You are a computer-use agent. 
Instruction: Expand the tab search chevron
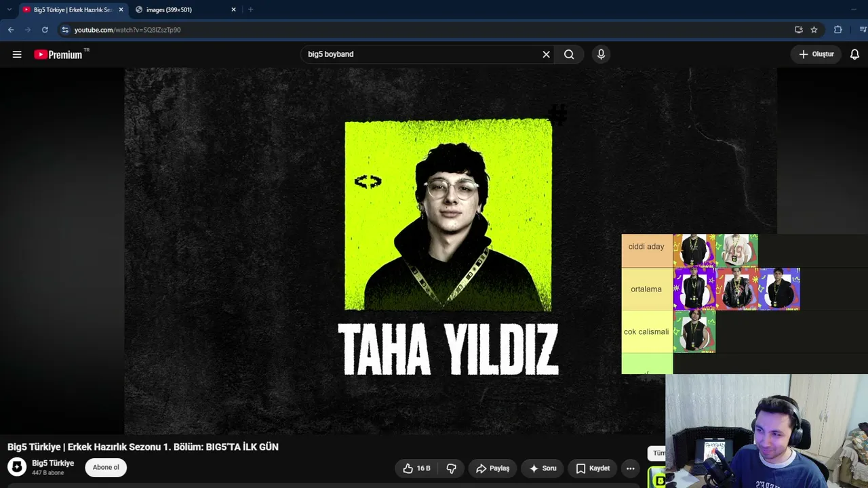click(x=9, y=9)
